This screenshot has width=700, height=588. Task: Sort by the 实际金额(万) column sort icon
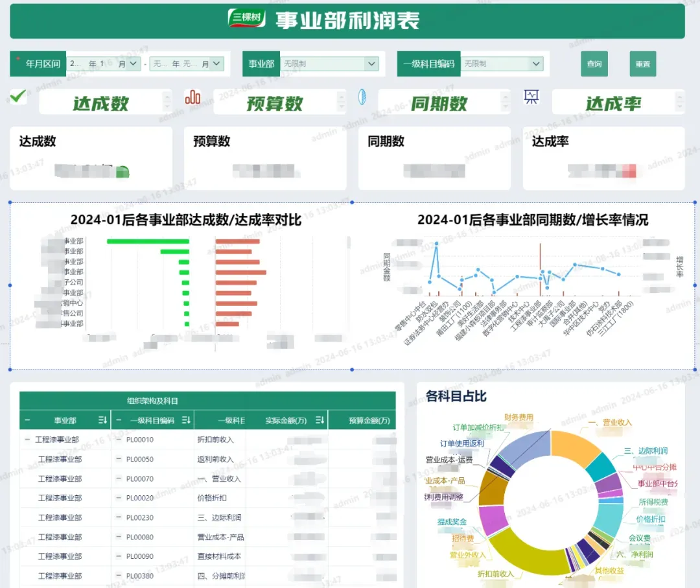click(320, 420)
